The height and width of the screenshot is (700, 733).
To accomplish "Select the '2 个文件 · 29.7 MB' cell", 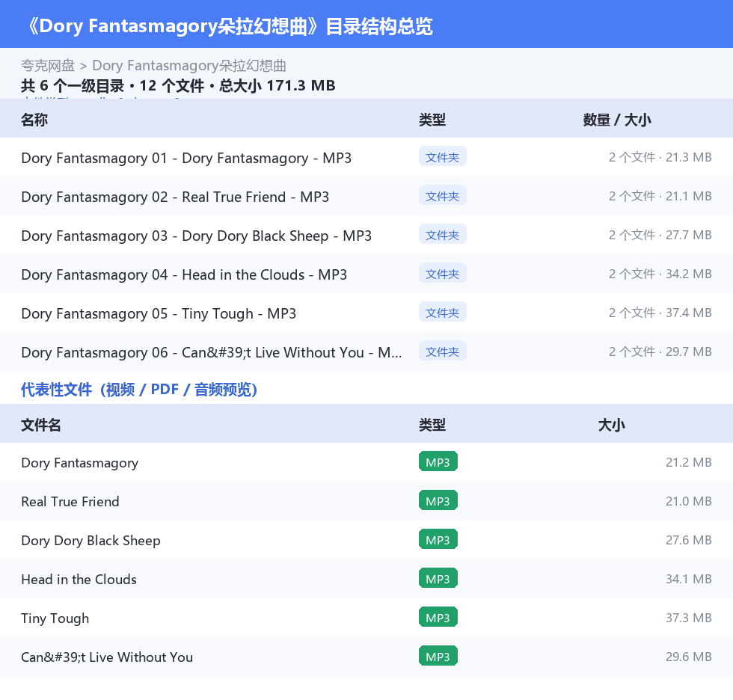I will tap(660, 351).
